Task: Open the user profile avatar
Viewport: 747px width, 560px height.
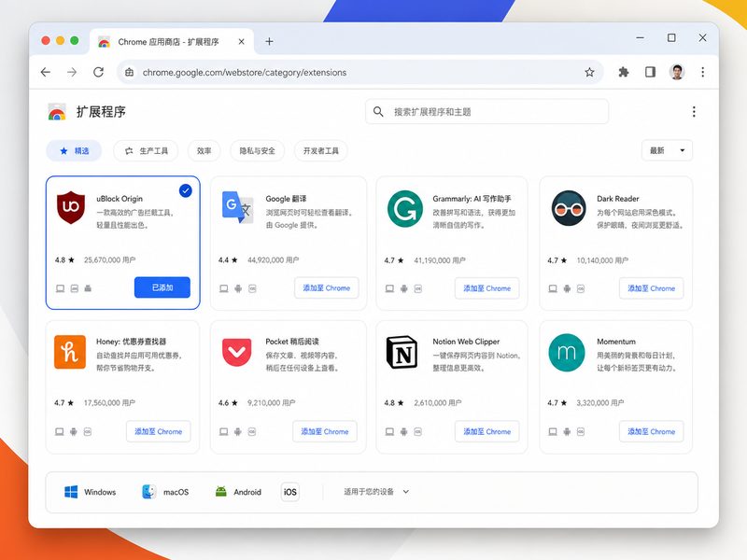Action: click(677, 72)
